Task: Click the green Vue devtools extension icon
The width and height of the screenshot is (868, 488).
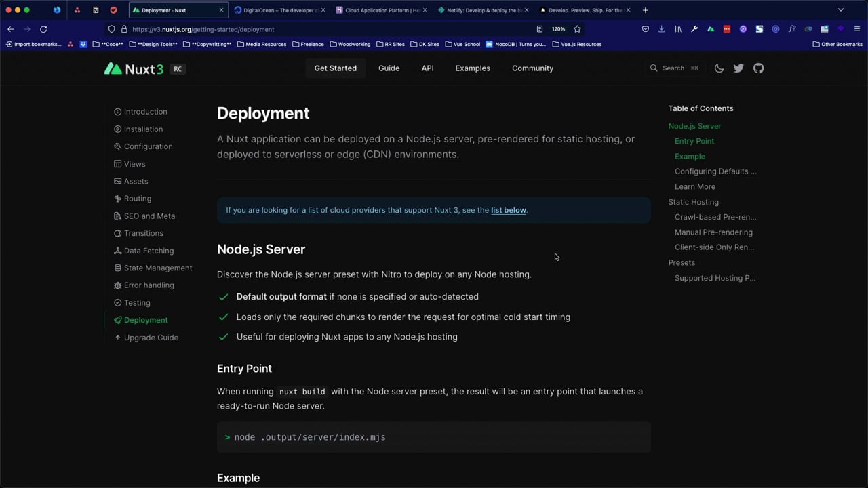Action: pos(711,29)
